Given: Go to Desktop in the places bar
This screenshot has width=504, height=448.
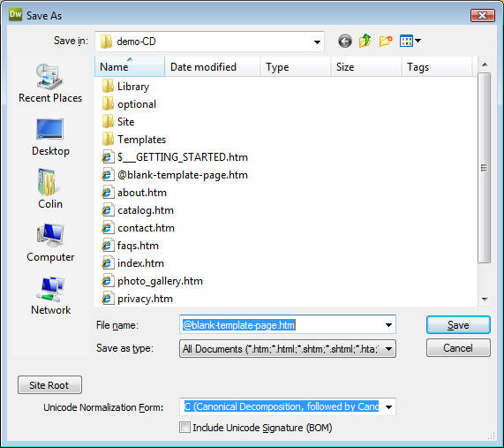Looking at the screenshot, I should 50,137.
